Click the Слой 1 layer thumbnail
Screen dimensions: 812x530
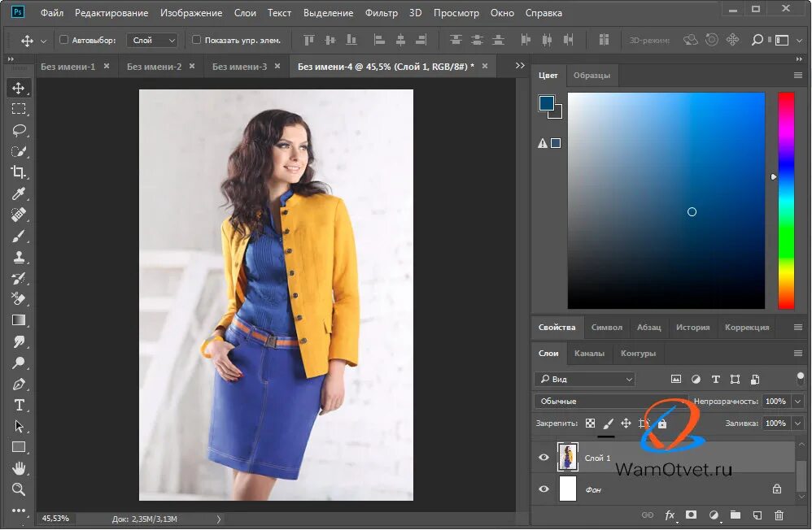tap(567, 457)
